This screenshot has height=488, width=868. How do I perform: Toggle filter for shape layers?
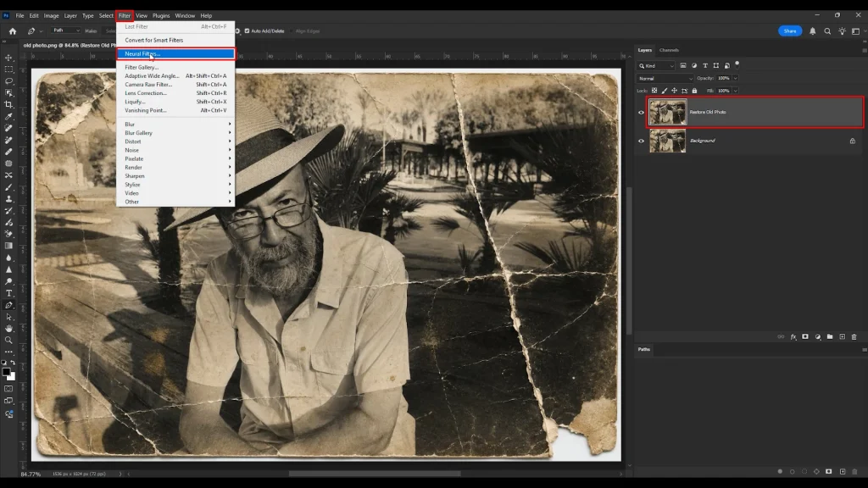coord(715,65)
